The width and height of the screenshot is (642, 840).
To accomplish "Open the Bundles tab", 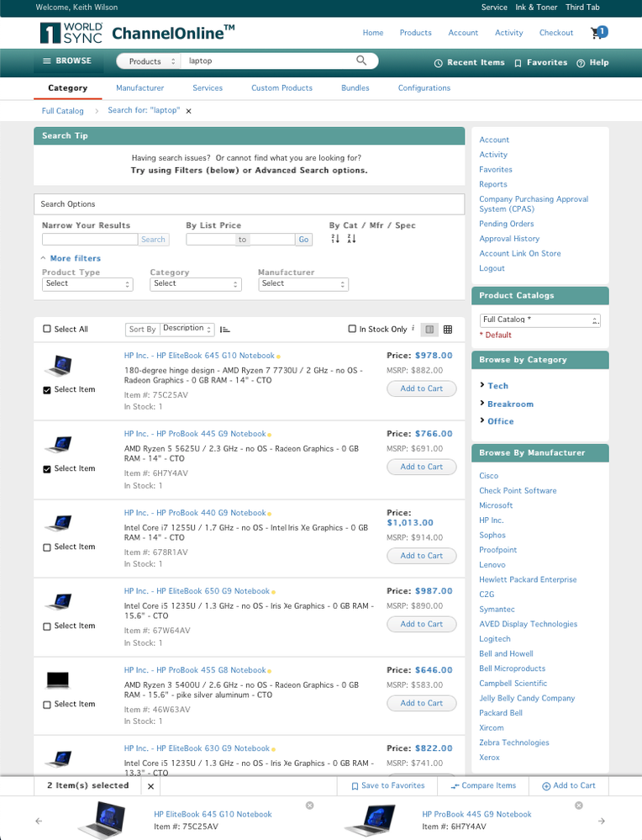I will pos(355,88).
